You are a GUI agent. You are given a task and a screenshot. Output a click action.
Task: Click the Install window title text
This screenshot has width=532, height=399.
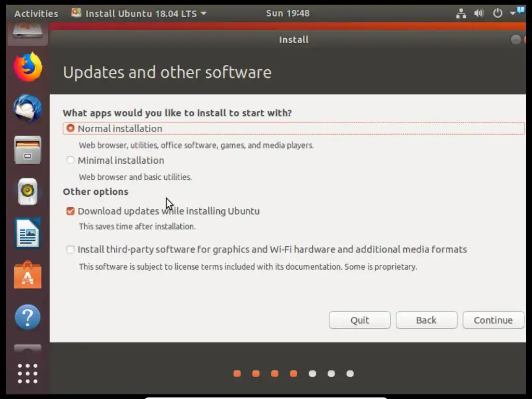click(294, 39)
